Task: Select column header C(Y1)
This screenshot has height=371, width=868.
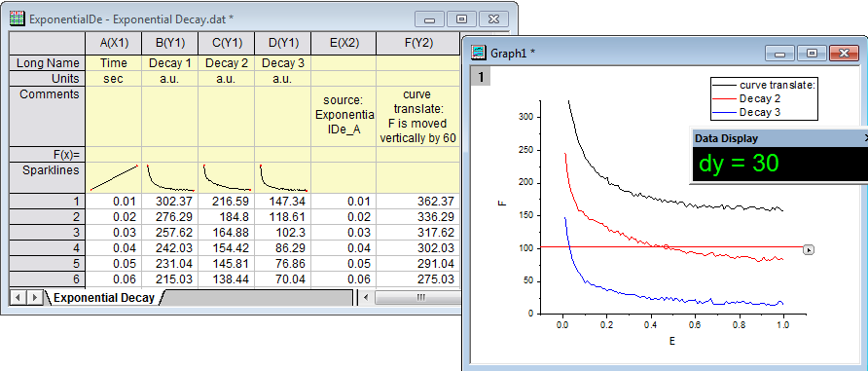Action: pos(227,43)
